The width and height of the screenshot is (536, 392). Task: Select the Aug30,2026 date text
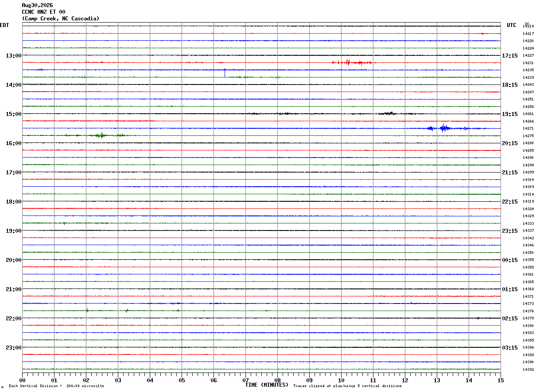point(37,5)
